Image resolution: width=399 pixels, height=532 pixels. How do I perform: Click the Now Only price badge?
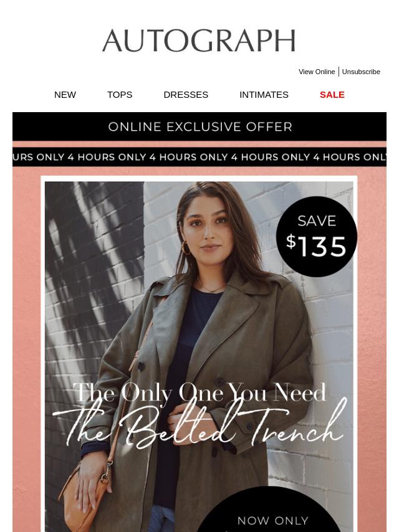coord(272,510)
